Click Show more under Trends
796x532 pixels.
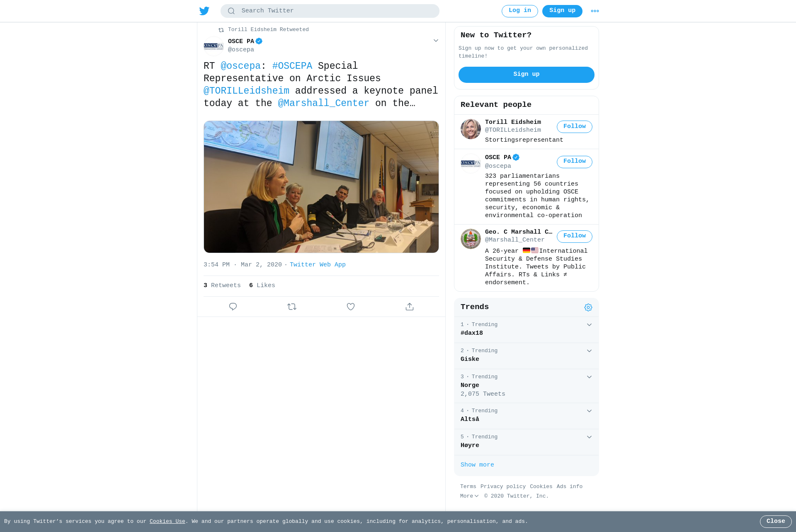tap(477, 465)
